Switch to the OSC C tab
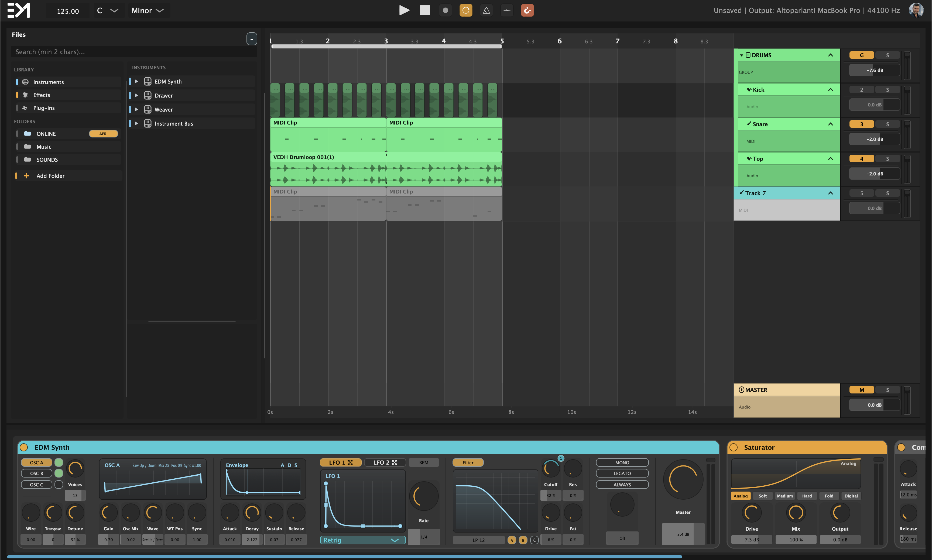This screenshot has height=560, width=932. (37, 485)
